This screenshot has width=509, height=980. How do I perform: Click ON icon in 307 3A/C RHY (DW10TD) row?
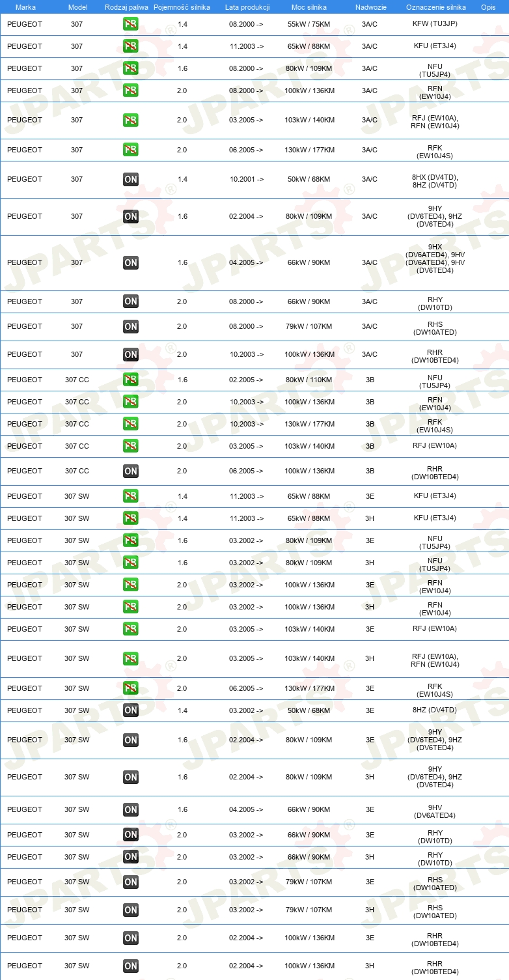[x=131, y=301]
